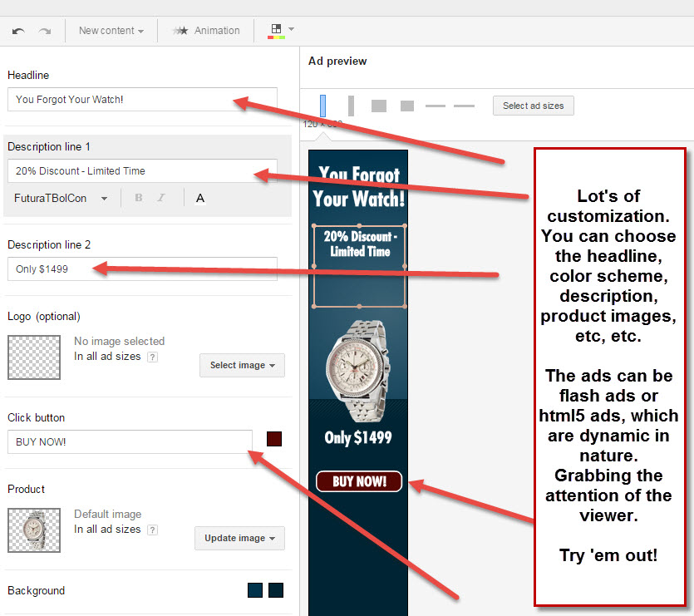Open the Select image picker for Logo

click(x=242, y=365)
